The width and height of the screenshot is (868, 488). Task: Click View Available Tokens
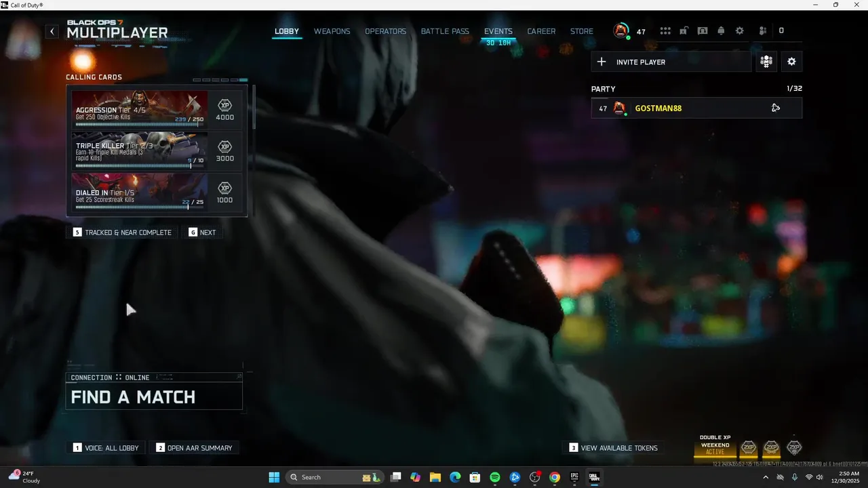pyautogui.click(x=614, y=448)
